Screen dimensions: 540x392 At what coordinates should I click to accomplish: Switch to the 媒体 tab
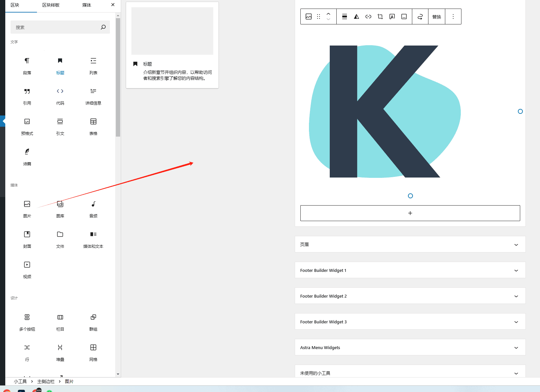point(86,5)
